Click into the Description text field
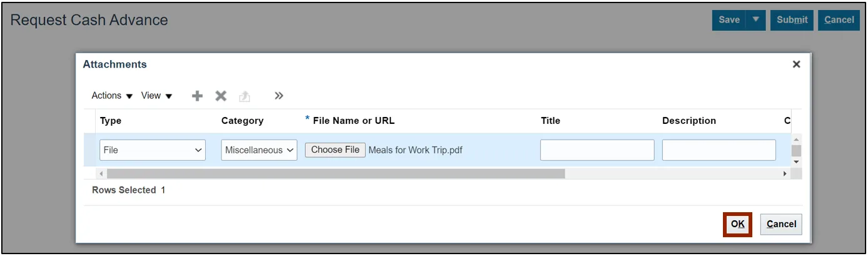This screenshot has width=868, height=256. pyautogui.click(x=719, y=150)
